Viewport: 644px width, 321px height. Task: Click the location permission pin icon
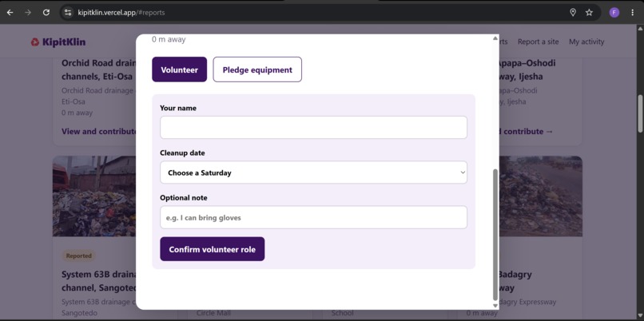[573, 12]
